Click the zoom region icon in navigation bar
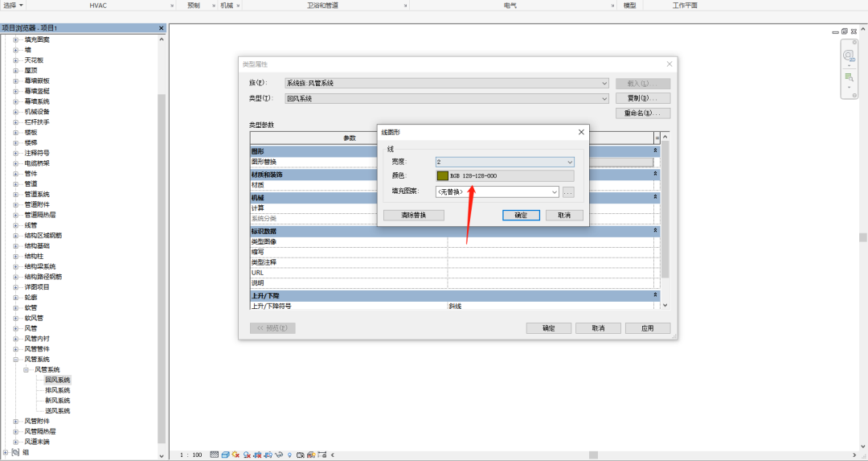 pos(849,77)
